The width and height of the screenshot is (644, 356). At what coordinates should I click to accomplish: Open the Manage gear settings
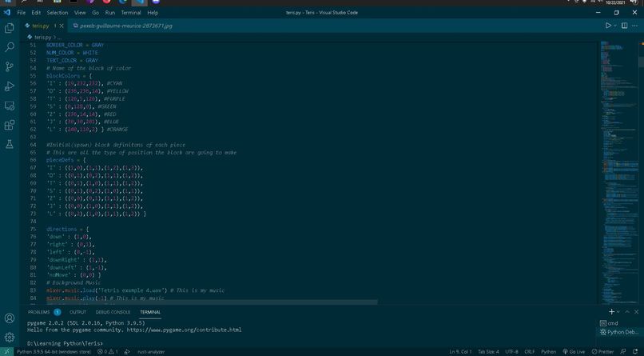pos(9,338)
